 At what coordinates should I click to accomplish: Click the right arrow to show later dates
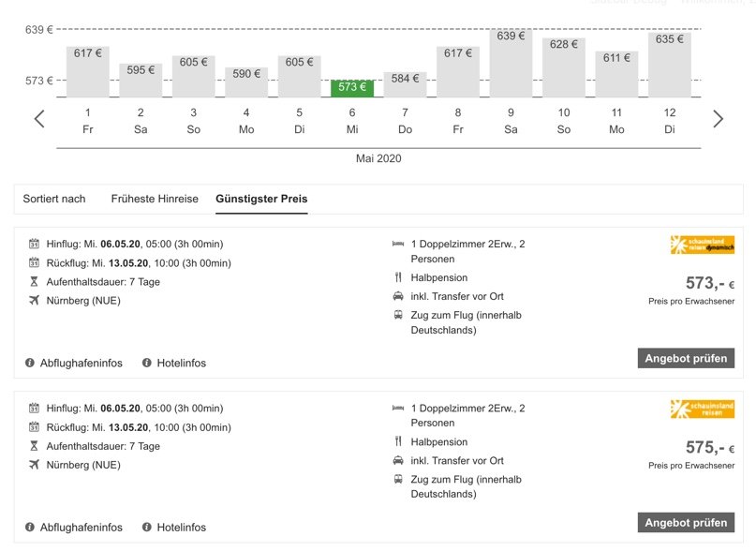(x=718, y=119)
